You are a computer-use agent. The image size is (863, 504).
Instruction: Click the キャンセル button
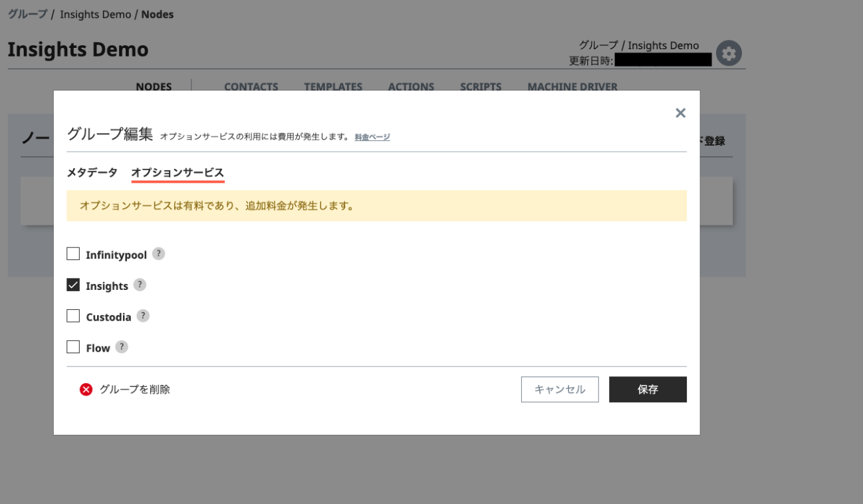[560, 390]
